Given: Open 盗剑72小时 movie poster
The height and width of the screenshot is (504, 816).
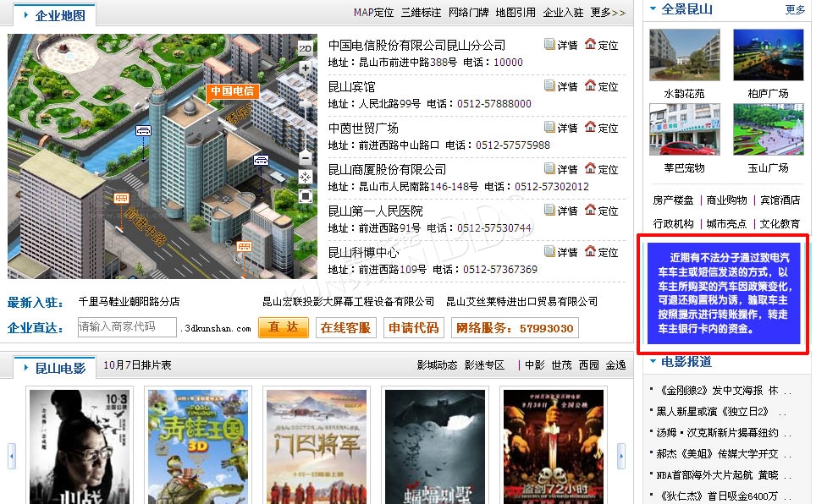Looking at the screenshot, I should 554,446.
